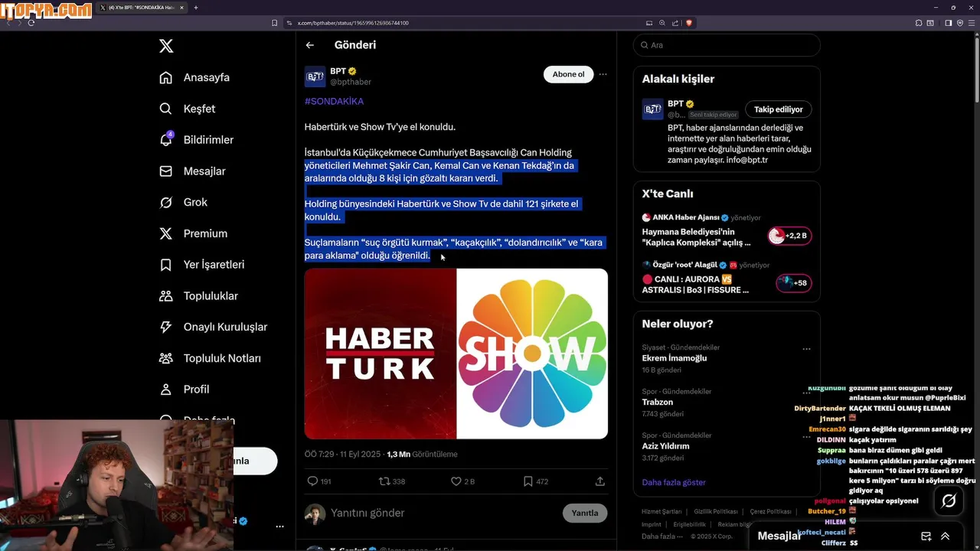Click the repost icon with 338
This screenshot has height=551, width=980.
[384, 481]
